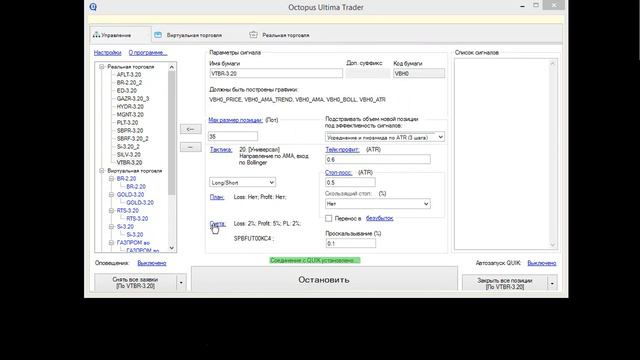Click the tree scrollbar down arrow
The image size is (640, 360).
point(171,247)
